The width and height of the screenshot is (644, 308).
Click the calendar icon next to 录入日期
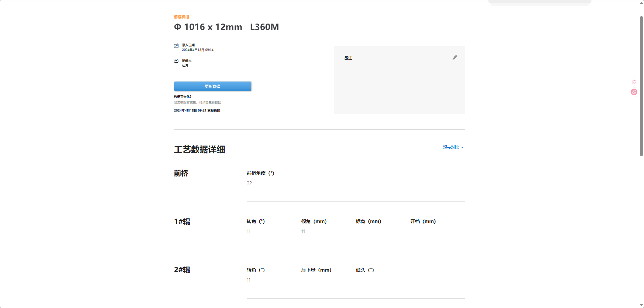tap(176, 46)
